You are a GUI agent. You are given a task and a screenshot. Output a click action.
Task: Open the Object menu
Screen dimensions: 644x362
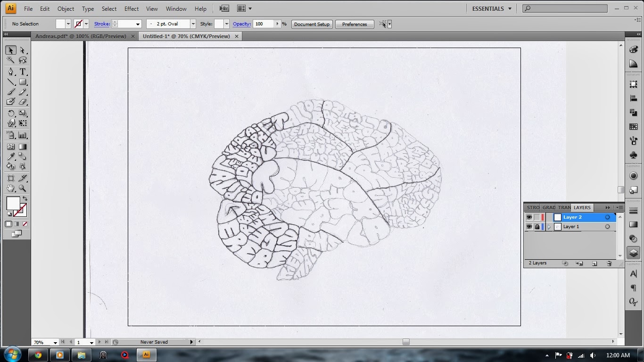66,8
